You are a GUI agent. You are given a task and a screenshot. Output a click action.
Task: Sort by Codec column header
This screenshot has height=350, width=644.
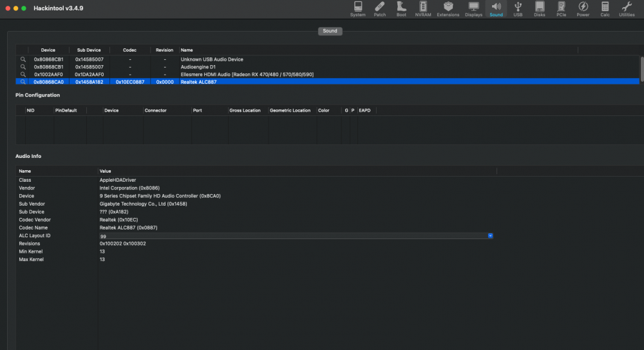click(129, 50)
